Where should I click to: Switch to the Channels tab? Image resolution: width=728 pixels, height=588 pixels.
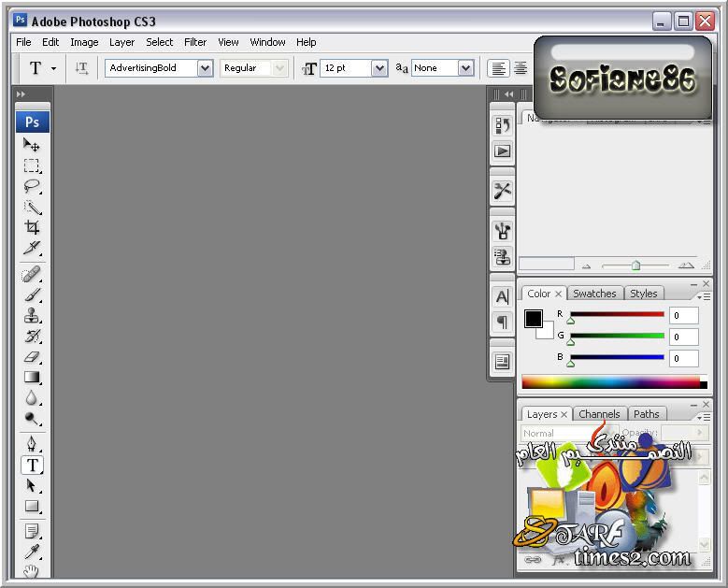coord(599,414)
